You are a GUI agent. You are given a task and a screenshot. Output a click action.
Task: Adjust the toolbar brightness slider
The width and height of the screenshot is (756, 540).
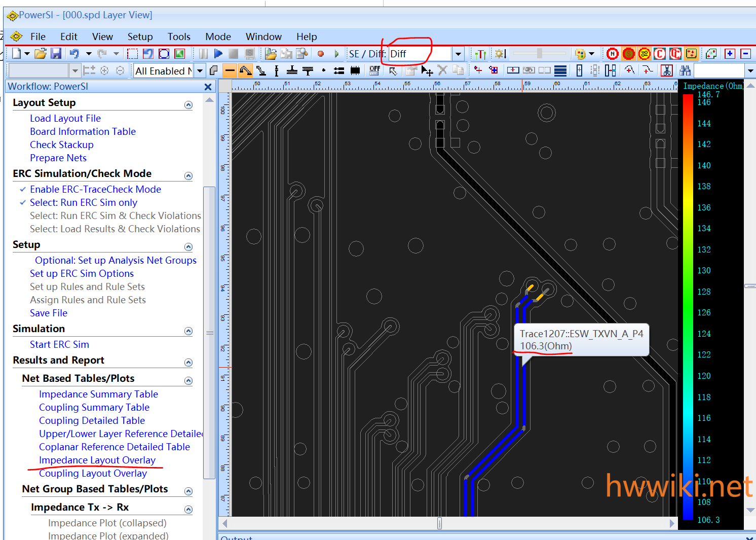[540, 53]
